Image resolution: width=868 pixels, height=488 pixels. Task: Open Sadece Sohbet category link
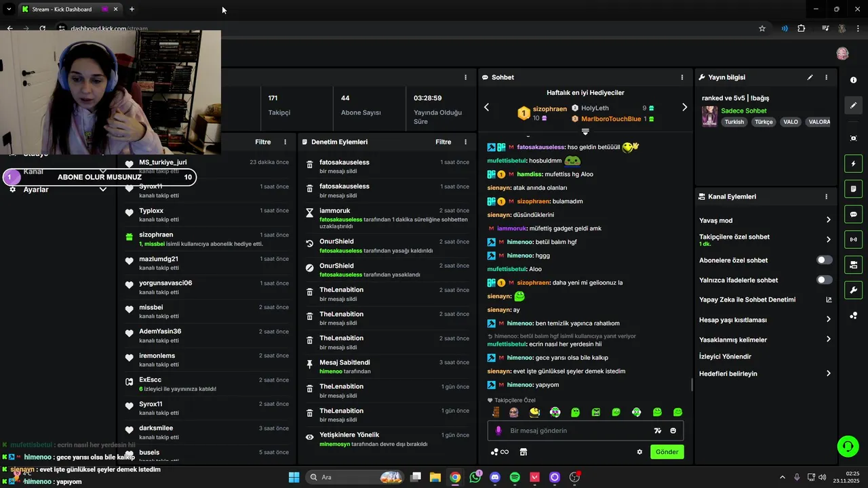coord(743,111)
